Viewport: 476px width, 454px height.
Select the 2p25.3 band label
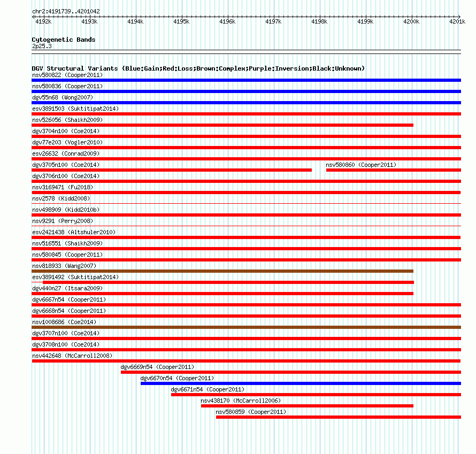click(42, 46)
